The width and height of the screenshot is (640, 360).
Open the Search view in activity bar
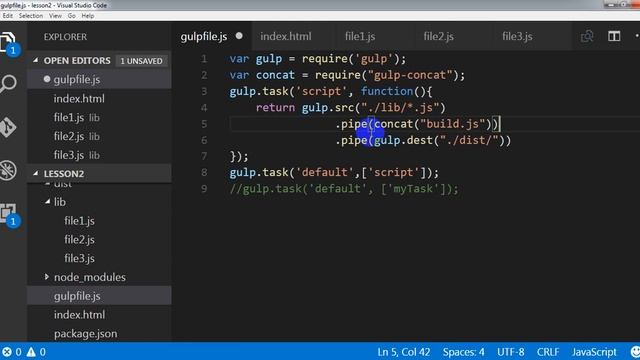pyautogui.click(x=8, y=84)
